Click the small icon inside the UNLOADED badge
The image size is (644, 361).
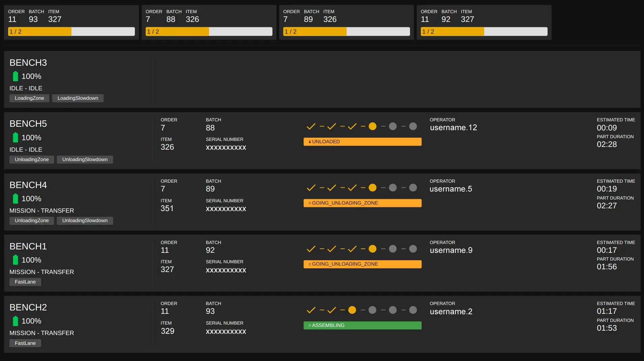(310, 142)
